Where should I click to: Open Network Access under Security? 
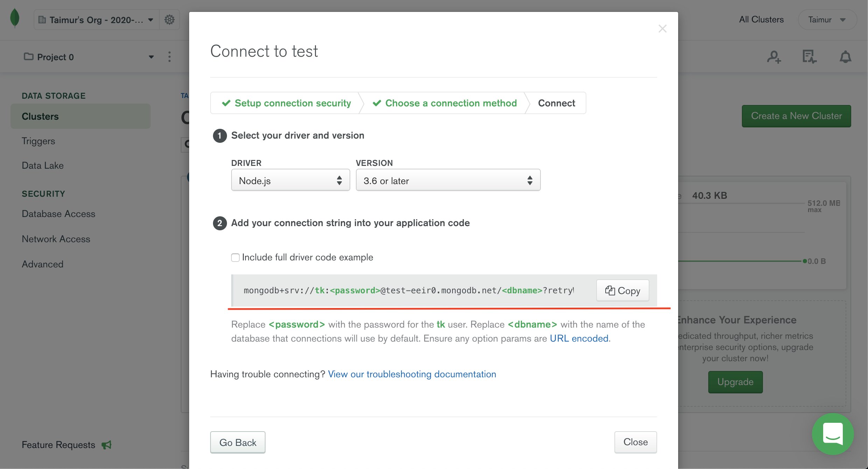point(56,238)
